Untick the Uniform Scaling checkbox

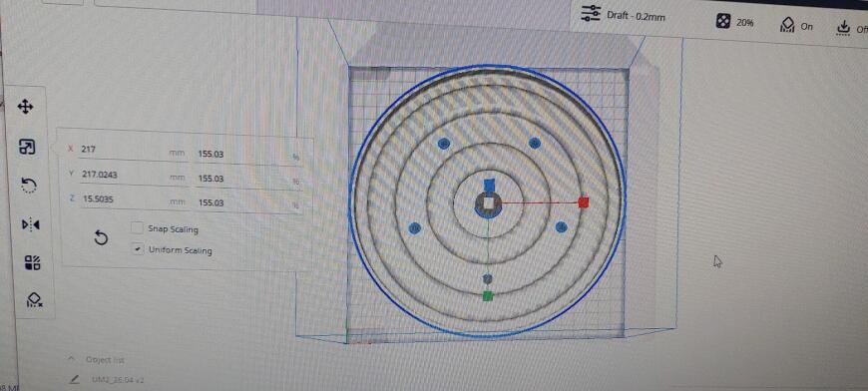138,249
